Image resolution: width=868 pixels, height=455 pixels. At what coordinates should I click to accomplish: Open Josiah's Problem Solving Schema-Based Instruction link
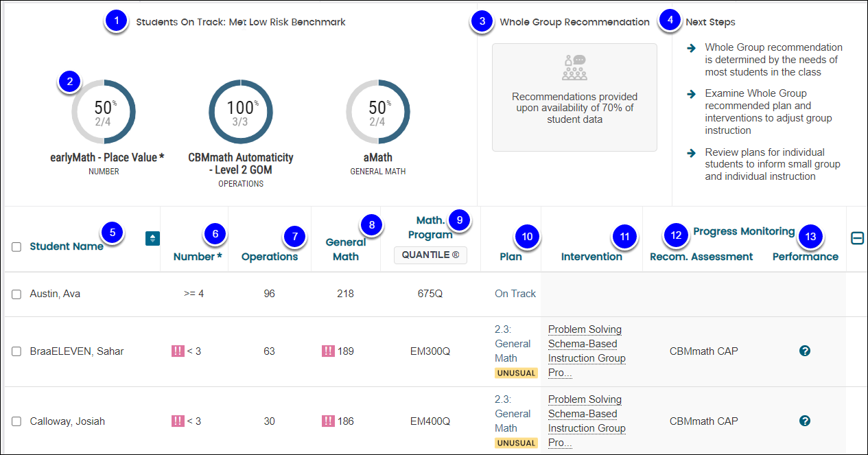(x=586, y=421)
